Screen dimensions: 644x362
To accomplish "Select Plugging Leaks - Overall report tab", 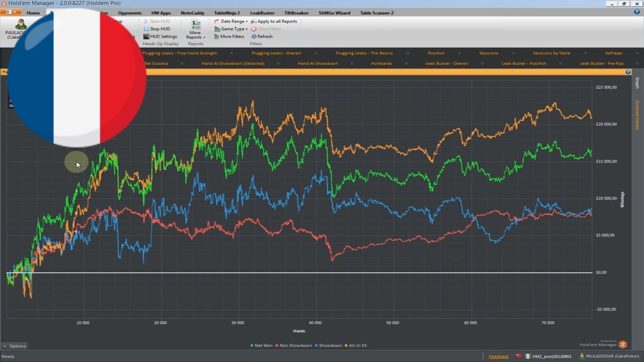I will (276, 53).
